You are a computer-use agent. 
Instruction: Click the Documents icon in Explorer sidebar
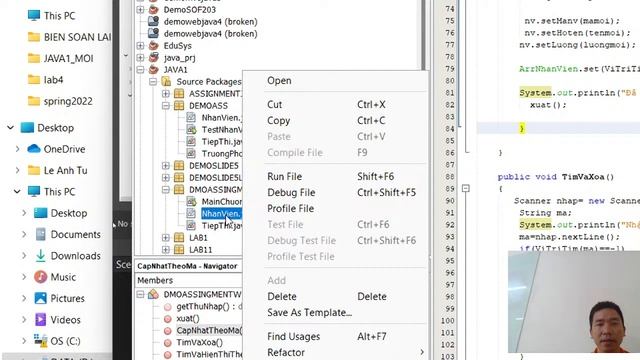40,234
